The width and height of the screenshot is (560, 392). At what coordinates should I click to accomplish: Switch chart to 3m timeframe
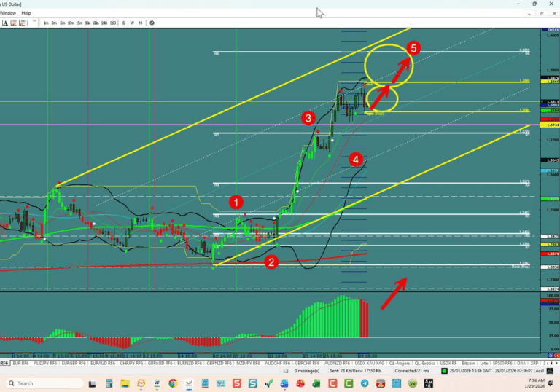pyautogui.click(x=54, y=23)
